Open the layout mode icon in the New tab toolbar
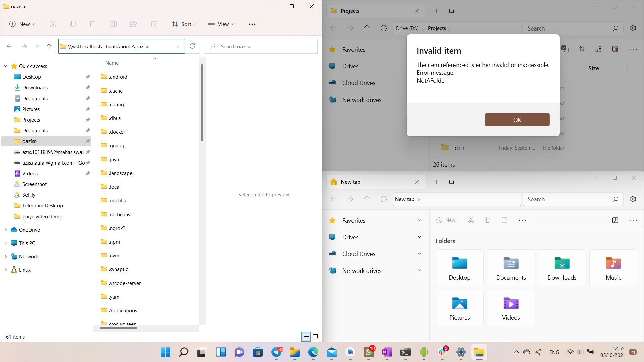Viewport: 644px width, 362px height. 615,220
